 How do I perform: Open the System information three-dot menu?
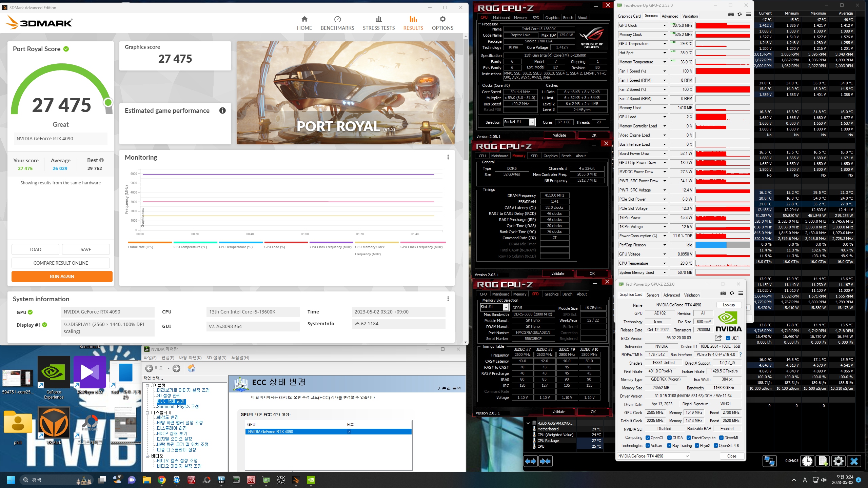pos(448,299)
